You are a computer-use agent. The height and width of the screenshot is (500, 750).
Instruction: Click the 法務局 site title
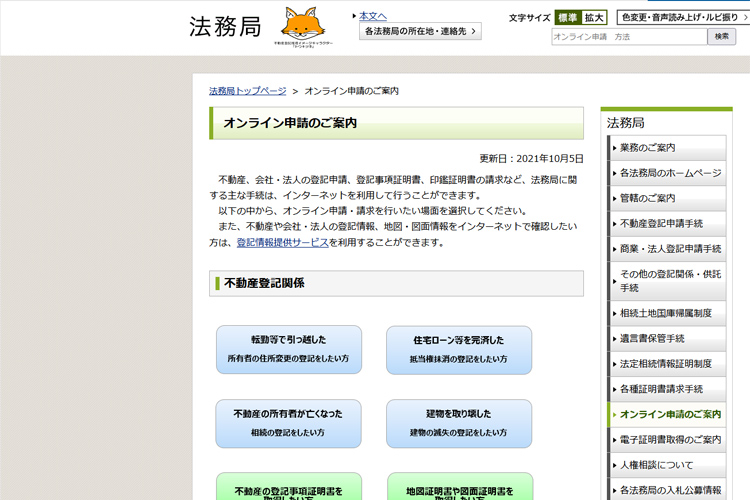(225, 26)
